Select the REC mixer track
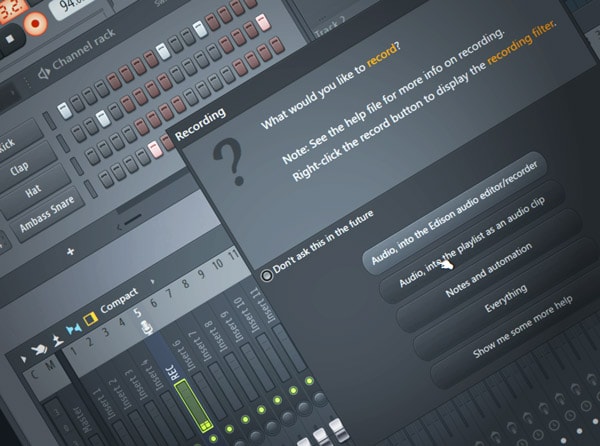 coord(172,372)
